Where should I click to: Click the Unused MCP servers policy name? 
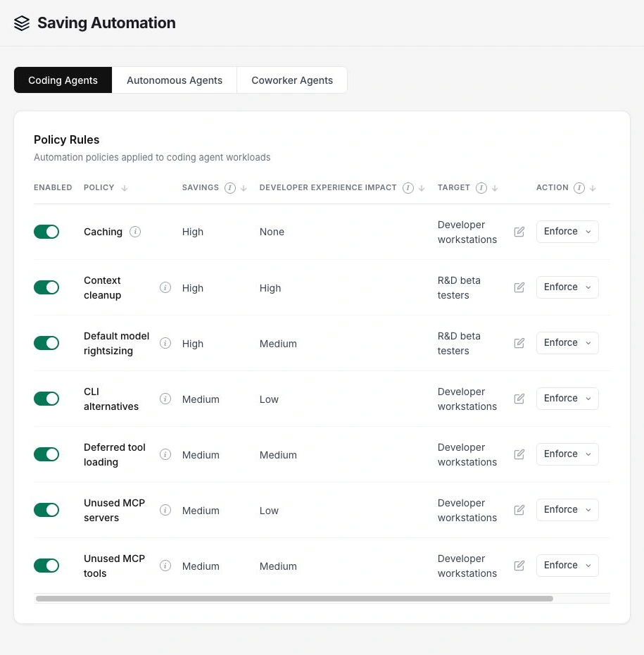(114, 510)
